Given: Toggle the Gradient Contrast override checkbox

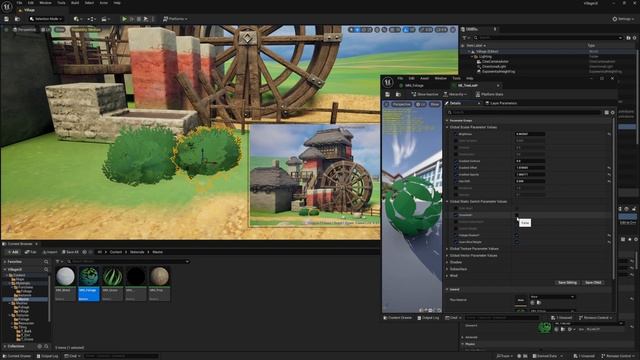Looking at the screenshot, I should point(456,161).
